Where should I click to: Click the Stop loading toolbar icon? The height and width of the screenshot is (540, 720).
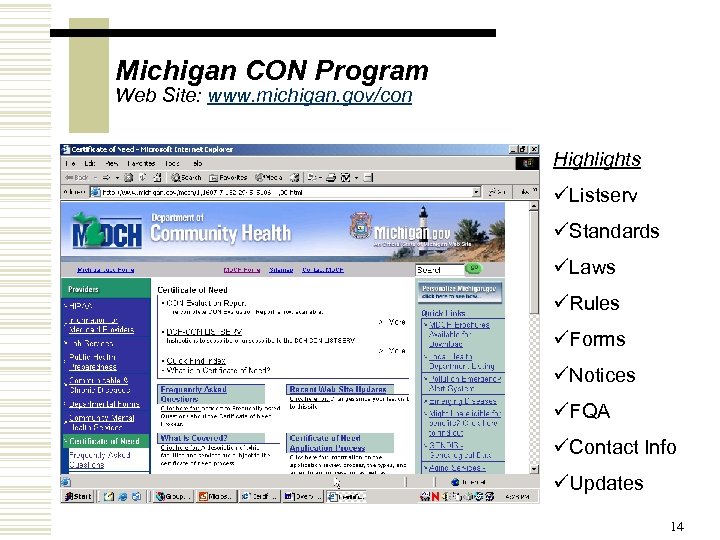(x=129, y=178)
